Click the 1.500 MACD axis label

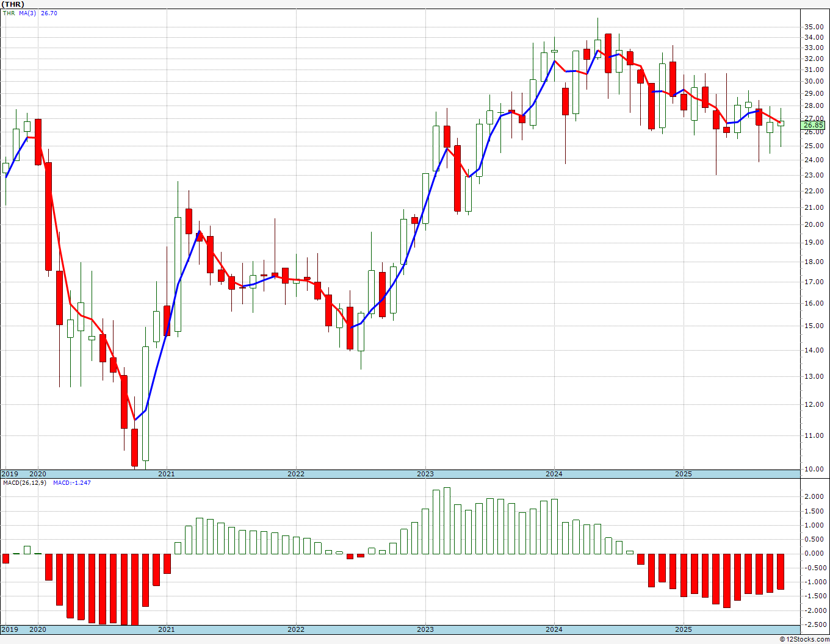pos(814,511)
